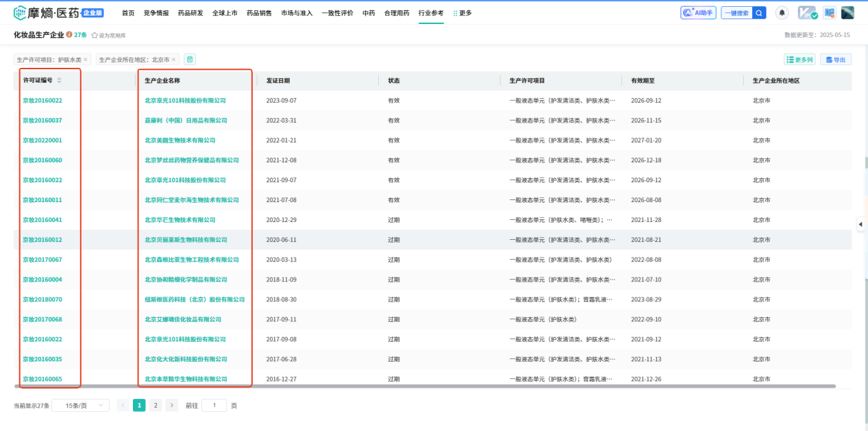Click the 一键搜索 search field
This screenshot has height=431, width=868.
click(736, 13)
